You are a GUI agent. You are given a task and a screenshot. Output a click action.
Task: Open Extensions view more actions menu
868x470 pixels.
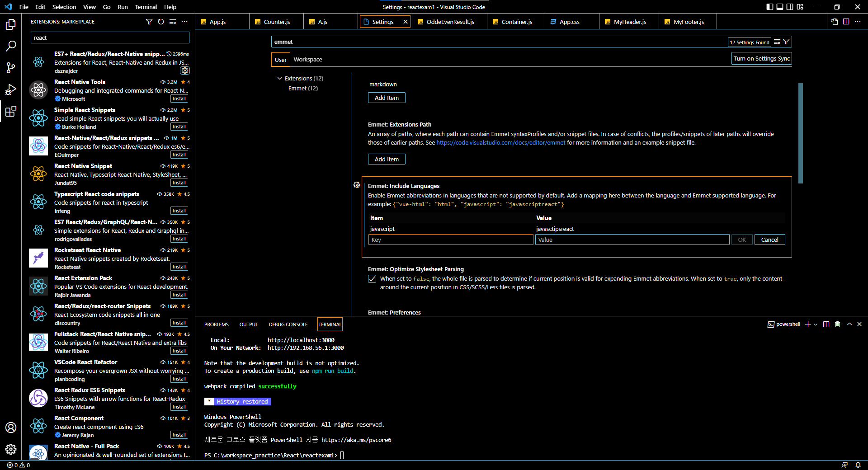184,22
